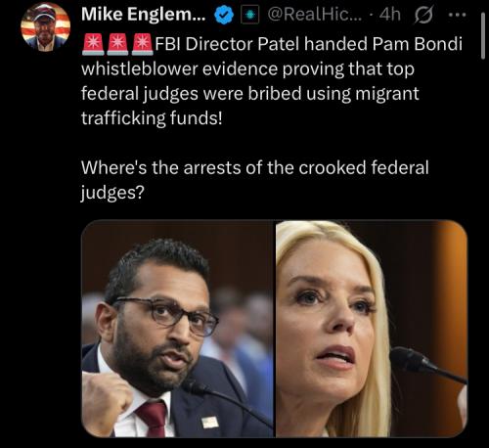Click the "whistleblower evidence" text line
This screenshot has height=448, width=489.
coord(247,69)
